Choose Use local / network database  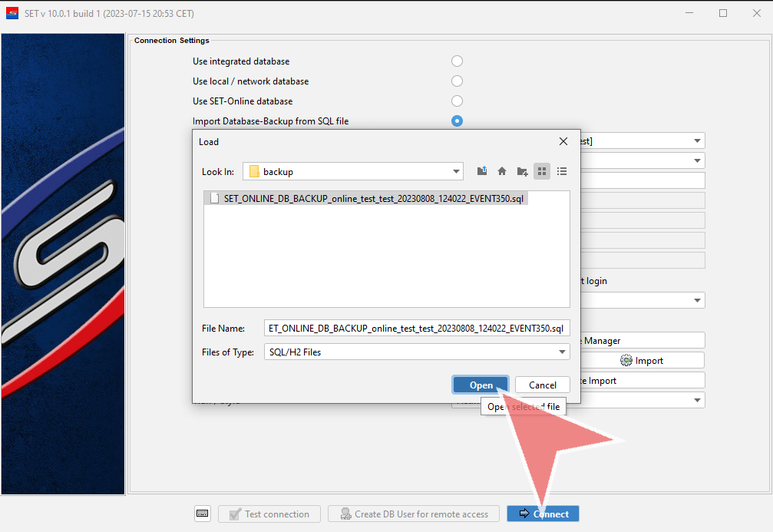457,81
